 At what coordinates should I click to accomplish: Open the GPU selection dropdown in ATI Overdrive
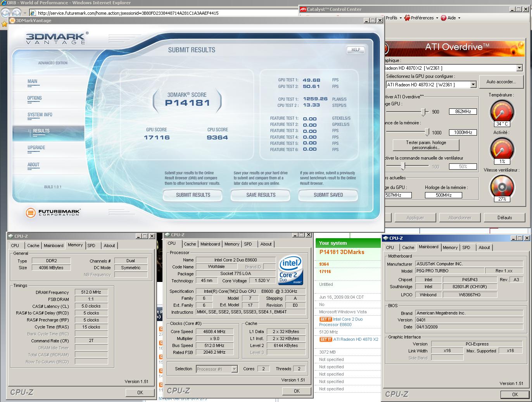click(473, 84)
